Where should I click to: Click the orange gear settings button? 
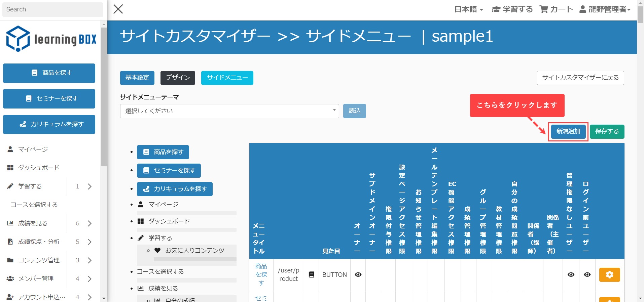pos(609,275)
